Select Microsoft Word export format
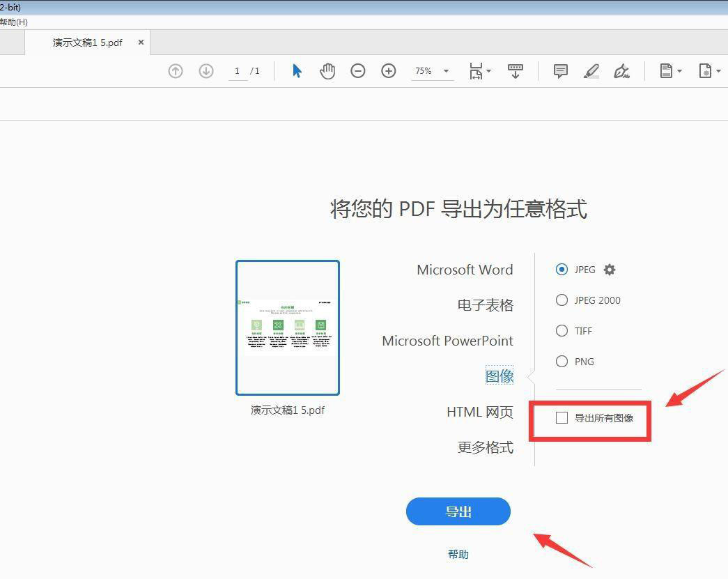This screenshot has height=579, width=728. pyautogui.click(x=464, y=270)
